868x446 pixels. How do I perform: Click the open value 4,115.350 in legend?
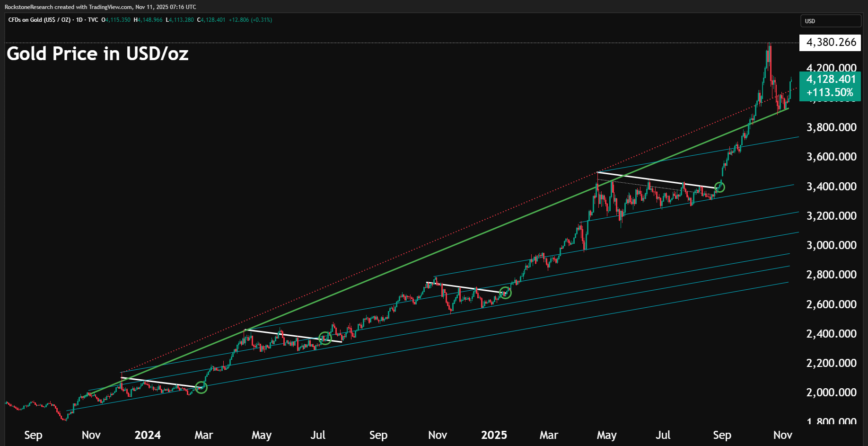117,20
